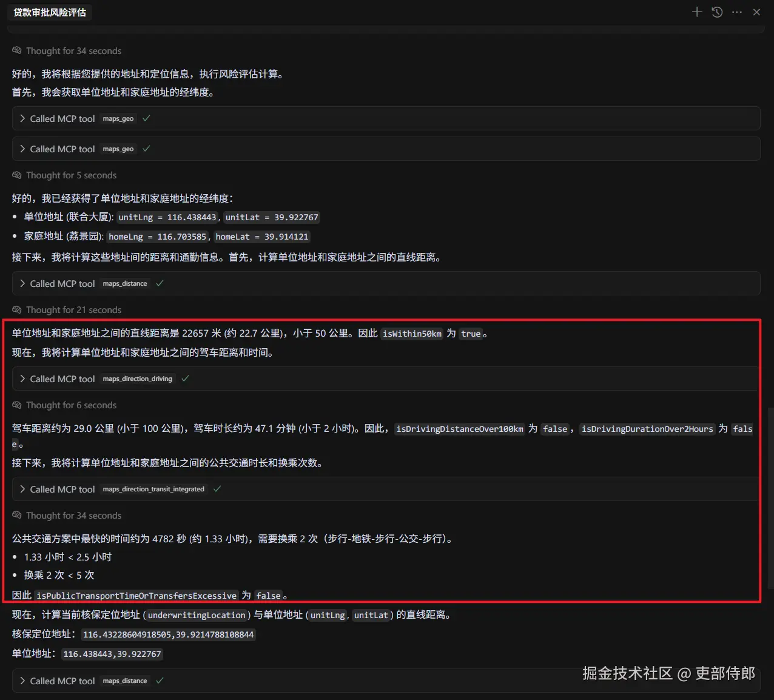This screenshot has height=700, width=774.
Task: Open the more options ellipsis menu
Action: pos(736,12)
